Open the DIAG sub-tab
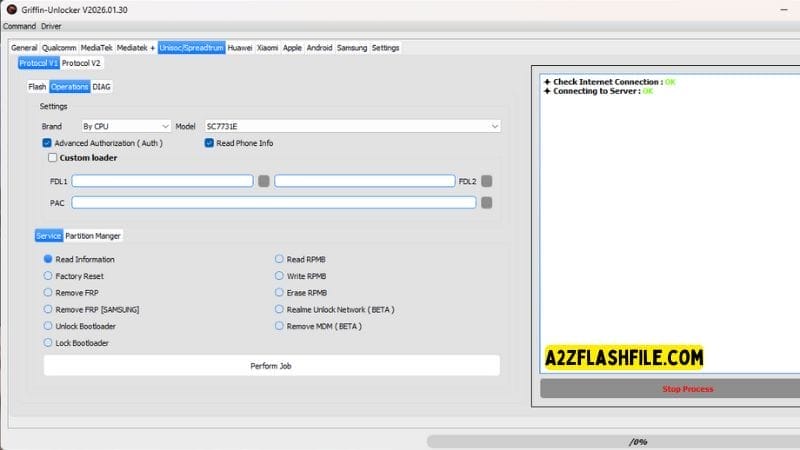This screenshot has height=450, width=800. [x=102, y=87]
